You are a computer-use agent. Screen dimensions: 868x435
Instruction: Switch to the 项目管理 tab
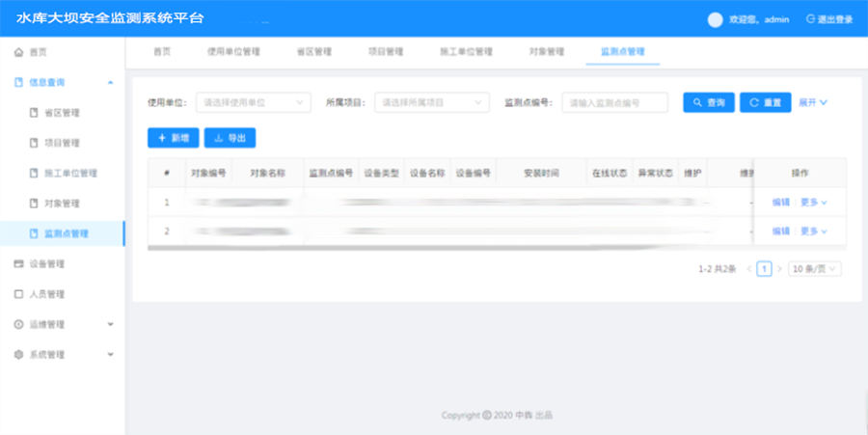(386, 52)
